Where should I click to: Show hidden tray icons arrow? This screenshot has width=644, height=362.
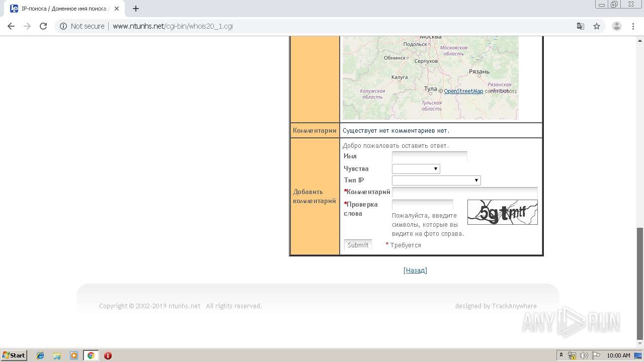(x=561, y=355)
